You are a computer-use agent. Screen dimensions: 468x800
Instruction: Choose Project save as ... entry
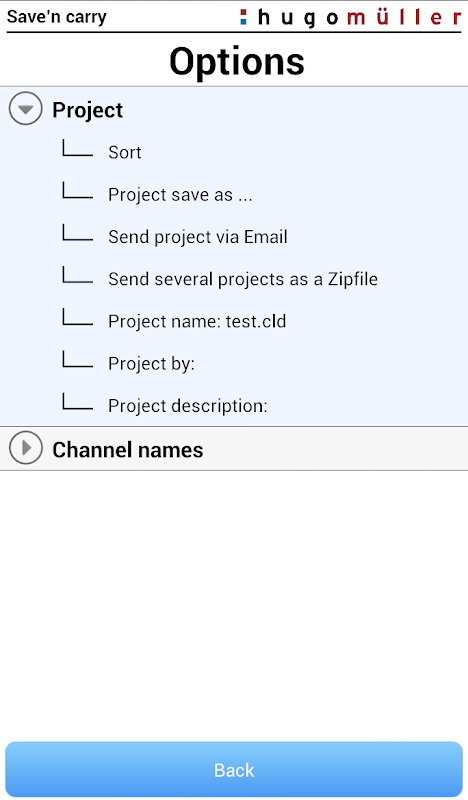(x=180, y=194)
